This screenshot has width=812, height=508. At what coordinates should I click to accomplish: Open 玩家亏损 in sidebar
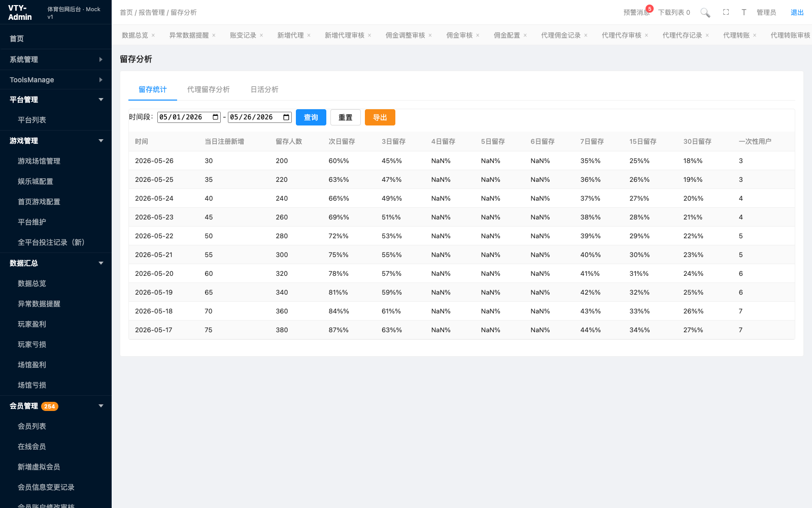click(x=56, y=344)
